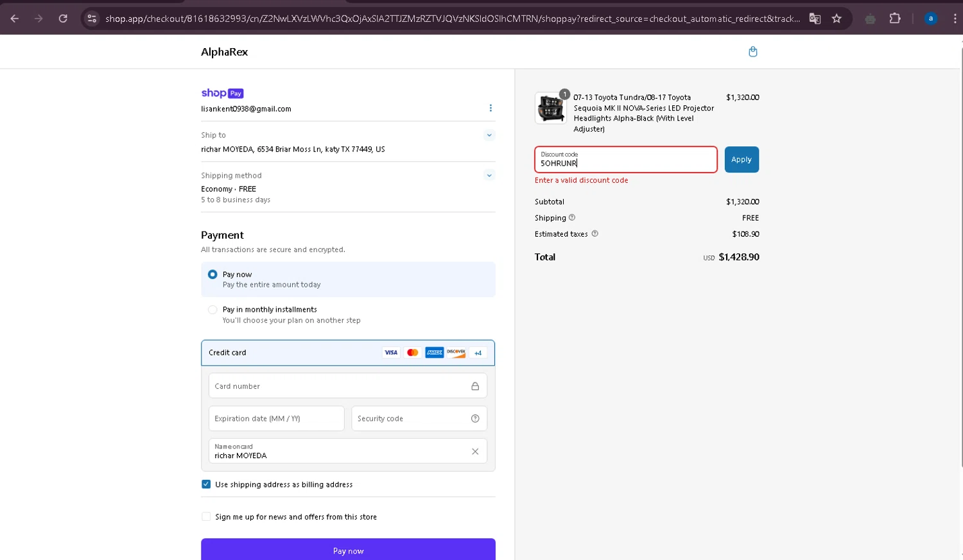Open the browser extensions puzzle icon
Image resolution: width=963 pixels, height=560 pixels.
coord(895,19)
